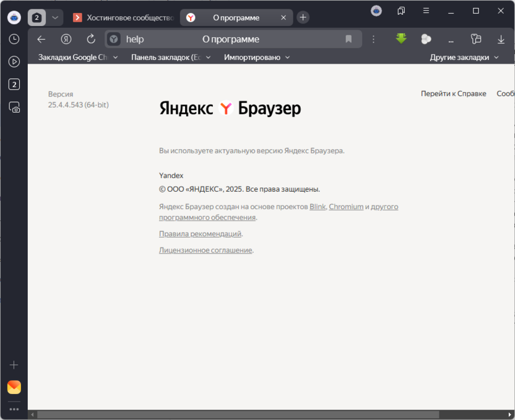515x420 pixels.
Task: Open the sidebar three-dot settings
Action: (14, 409)
